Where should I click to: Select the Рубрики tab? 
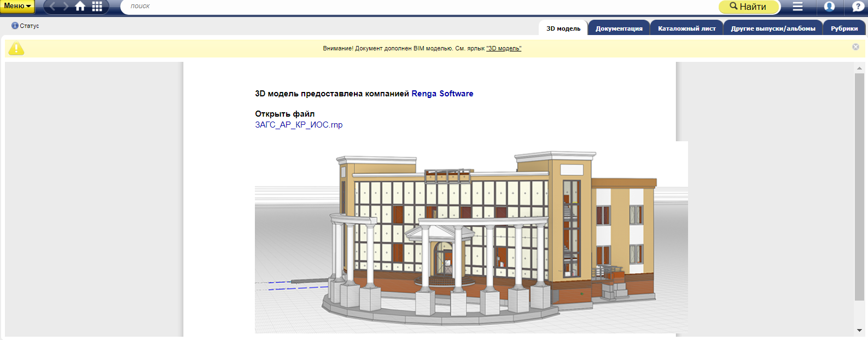click(x=844, y=28)
